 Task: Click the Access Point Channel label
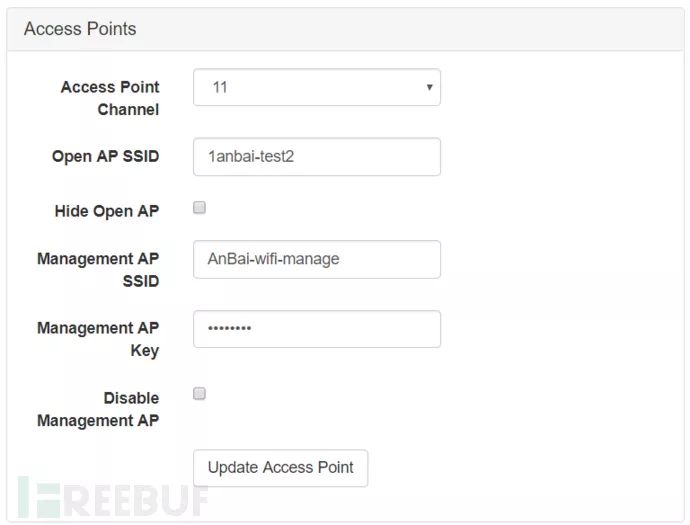[x=110, y=98]
